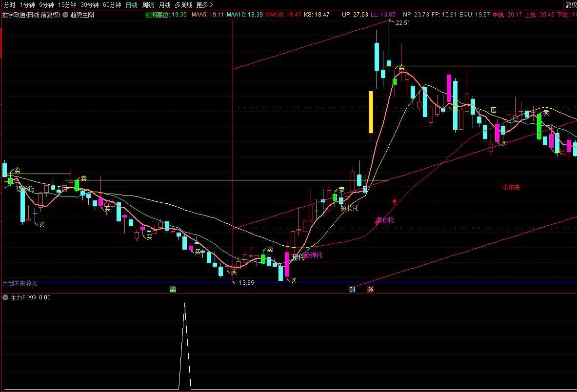Open the 主力F indicator dropdown circle icon

pos(5,297)
